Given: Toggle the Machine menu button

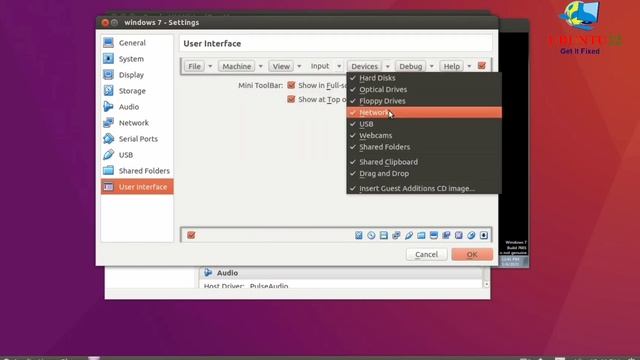Looking at the screenshot, I should pyautogui.click(x=237, y=66).
